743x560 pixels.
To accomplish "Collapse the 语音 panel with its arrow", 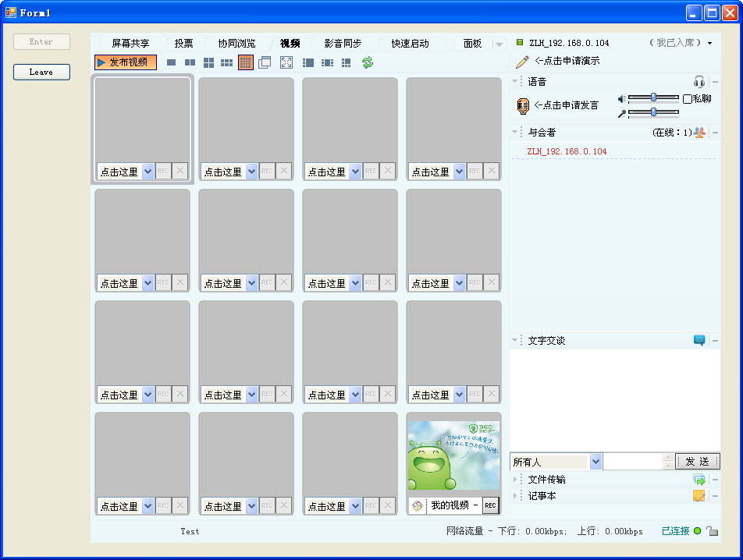I will coord(515,82).
